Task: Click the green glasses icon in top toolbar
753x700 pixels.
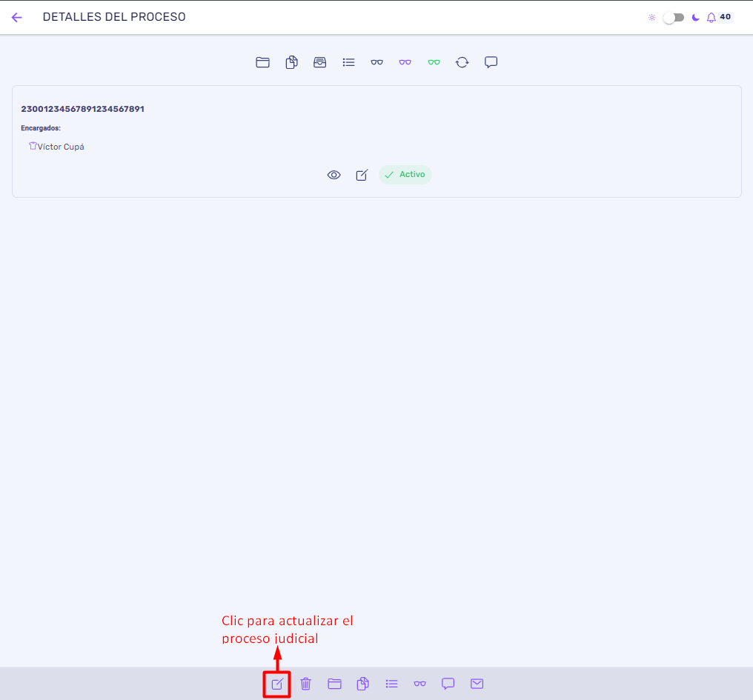Action: click(434, 62)
